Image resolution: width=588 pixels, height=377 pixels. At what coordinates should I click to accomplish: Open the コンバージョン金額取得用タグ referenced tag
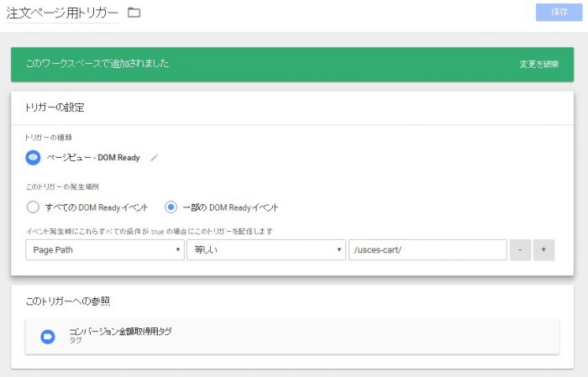(120, 332)
